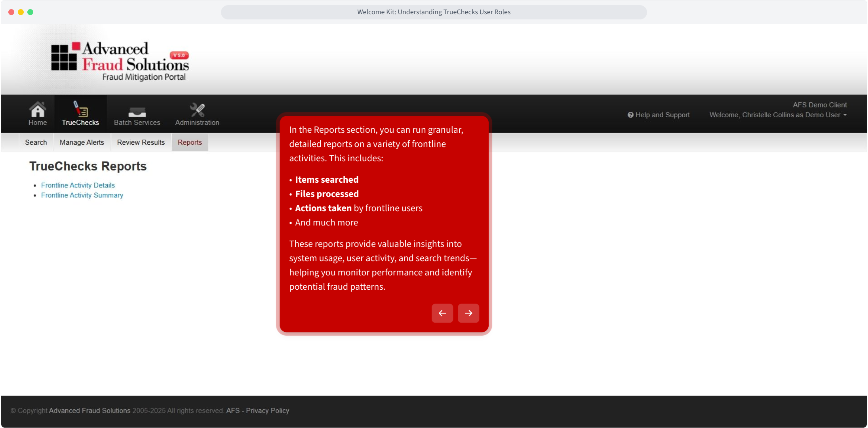Advance to next tooltip step arrow

pyautogui.click(x=468, y=313)
